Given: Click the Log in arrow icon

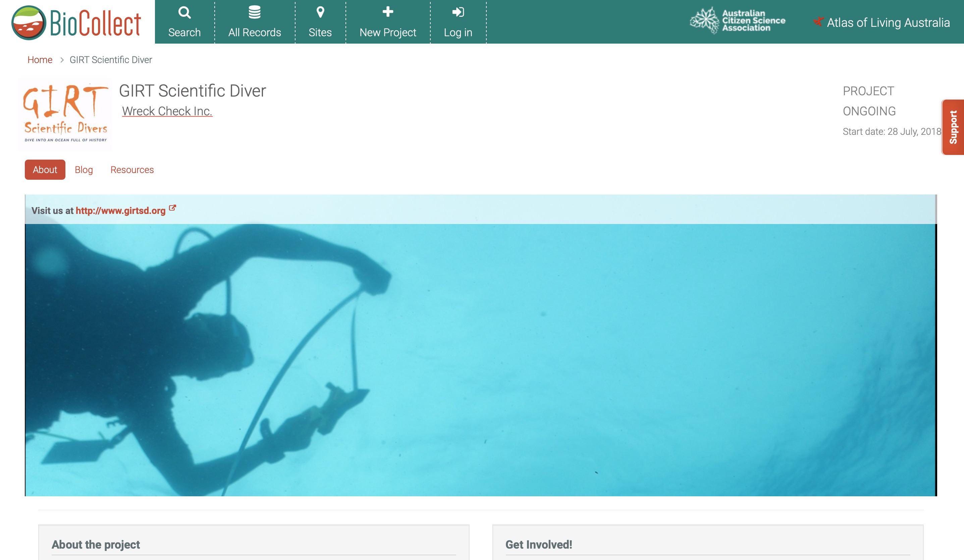Looking at the screenshot, I should pyautogui.click(x=458, y=12).
